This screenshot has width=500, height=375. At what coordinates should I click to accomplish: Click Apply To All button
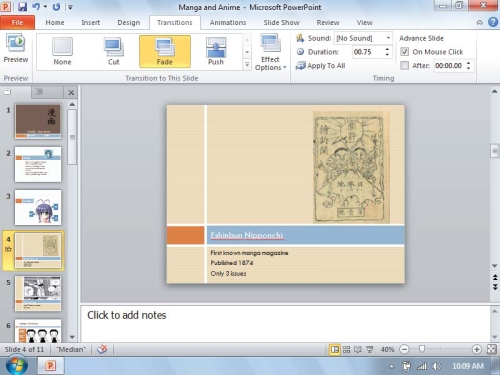(x=321, y=66)
